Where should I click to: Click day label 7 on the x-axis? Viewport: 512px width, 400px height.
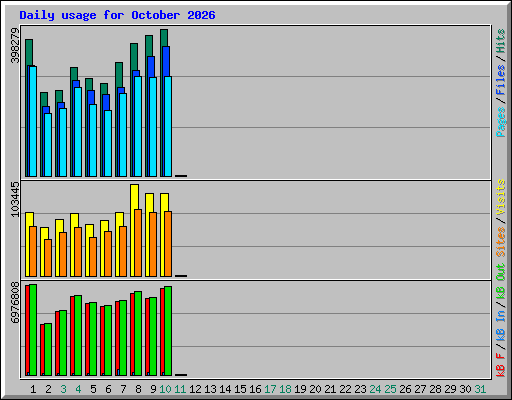pos(123,389)
